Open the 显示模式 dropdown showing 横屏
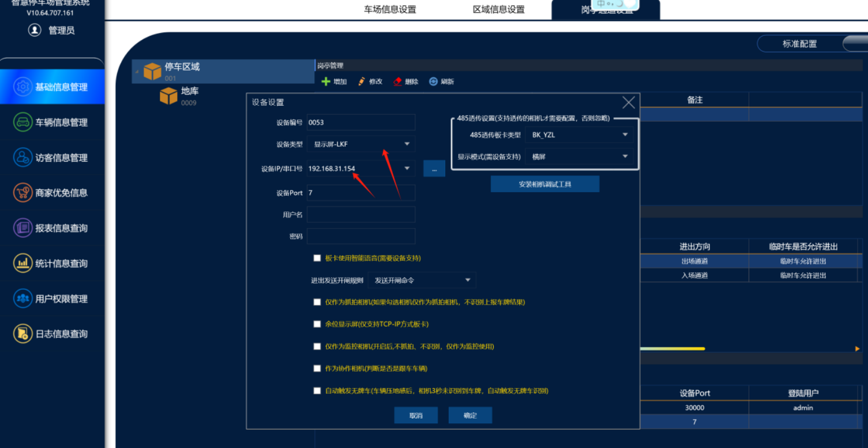This screenshot has width=868, height=448. 579,156
